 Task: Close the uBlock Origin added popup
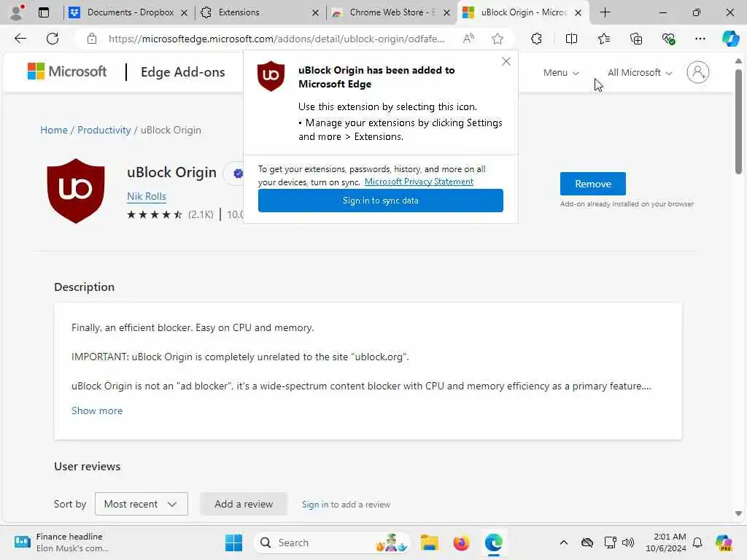(x=506, y=61)
